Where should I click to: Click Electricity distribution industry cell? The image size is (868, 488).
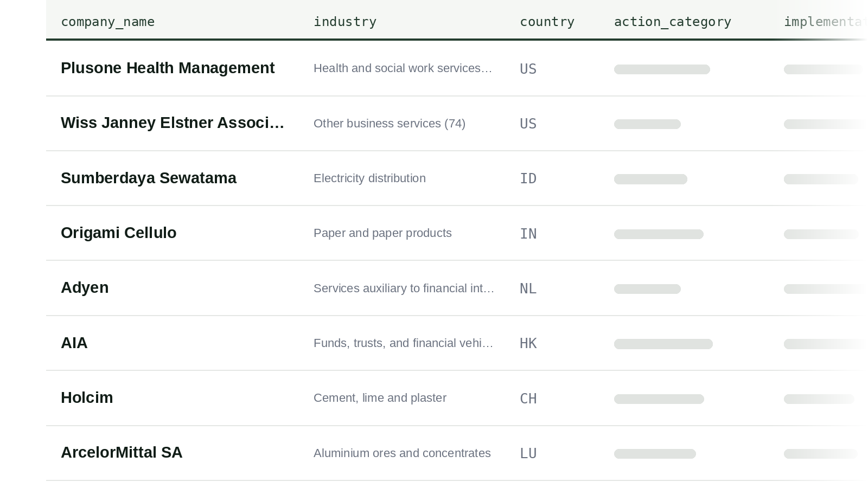pos(369,178)
